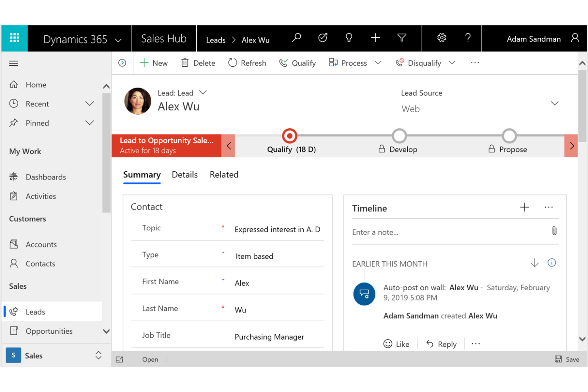Reply to the auto-post
588x392 pixels.
coord(441,344)
